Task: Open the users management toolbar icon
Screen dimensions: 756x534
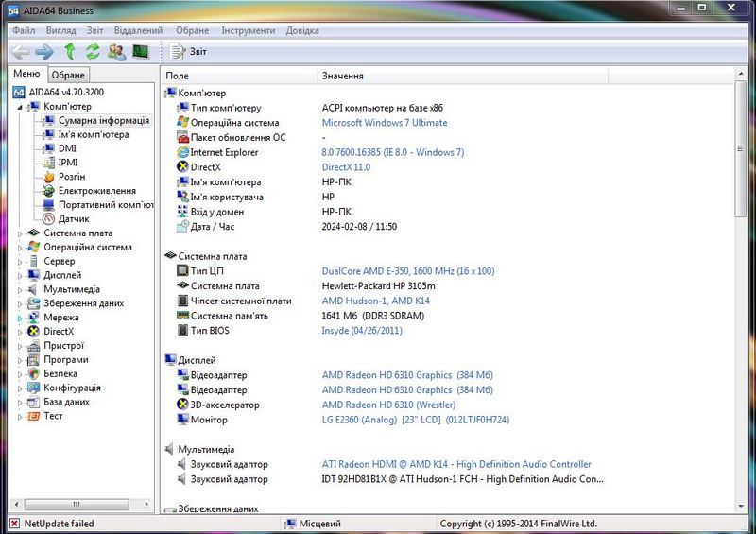Action: point(116,51)
